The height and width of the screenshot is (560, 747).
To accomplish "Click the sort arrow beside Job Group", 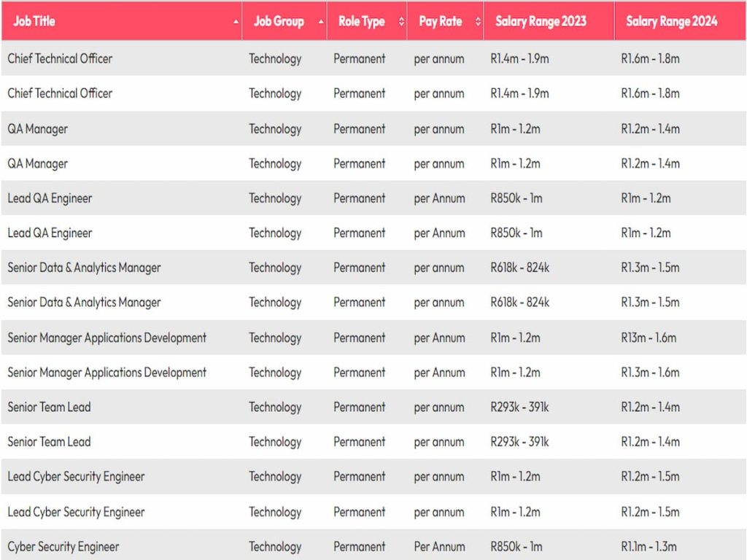I will (321, 22).
